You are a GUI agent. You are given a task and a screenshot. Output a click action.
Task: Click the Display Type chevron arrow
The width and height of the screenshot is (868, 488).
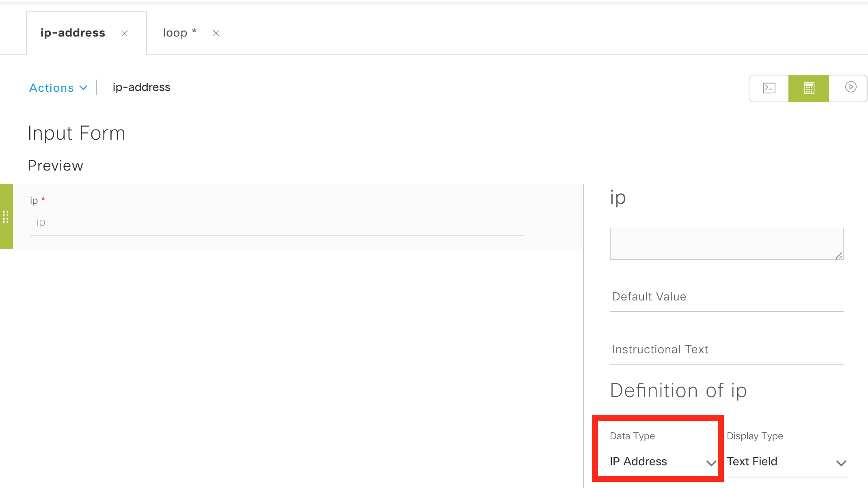point(841,463)
